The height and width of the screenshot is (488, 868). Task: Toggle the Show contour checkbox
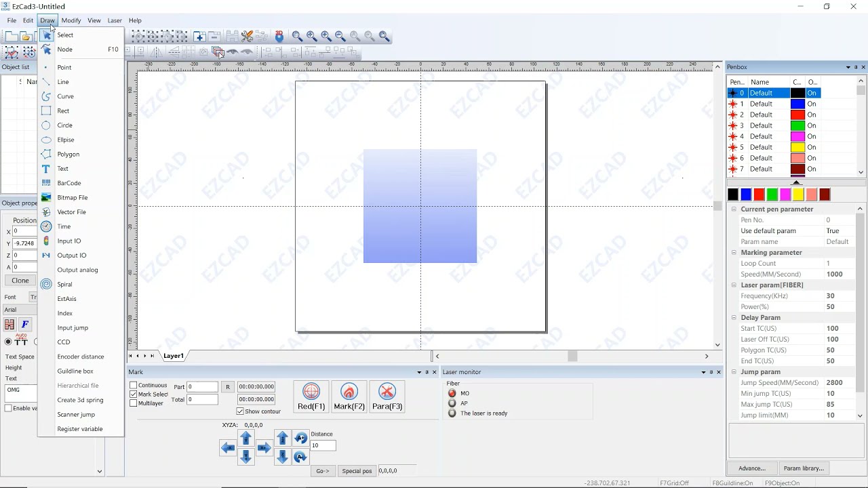[240, 411]
